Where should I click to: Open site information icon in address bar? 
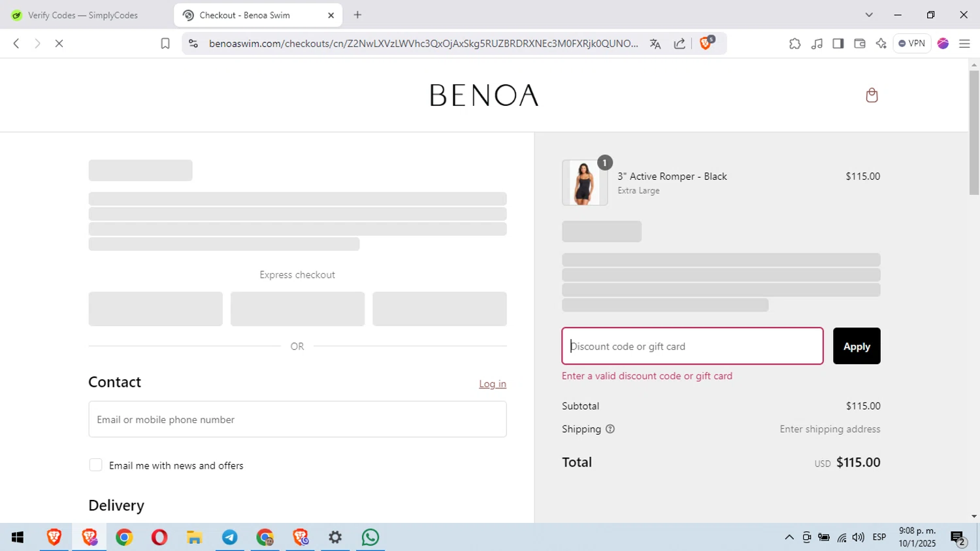pos(193,44)
